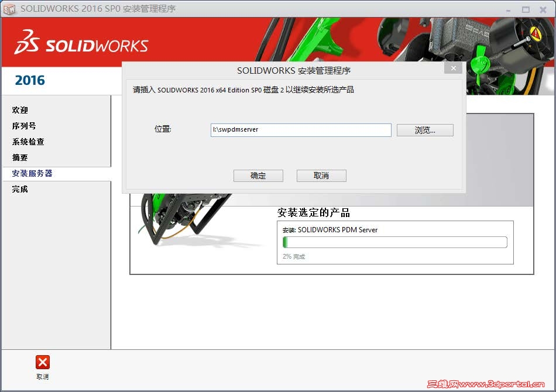Click the 取消 button in the disk prompt dialog
Screen dimensions: 556x392
321,176
